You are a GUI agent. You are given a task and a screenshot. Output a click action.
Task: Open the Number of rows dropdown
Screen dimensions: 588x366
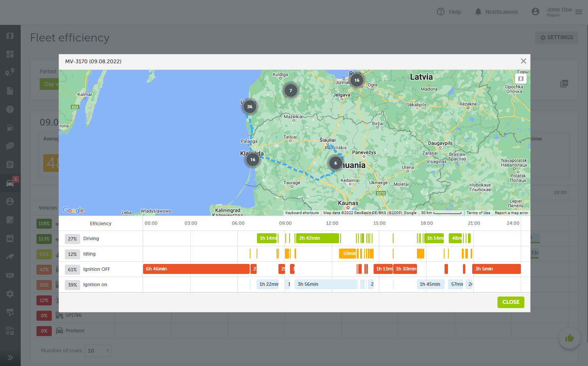click(98, 351)
